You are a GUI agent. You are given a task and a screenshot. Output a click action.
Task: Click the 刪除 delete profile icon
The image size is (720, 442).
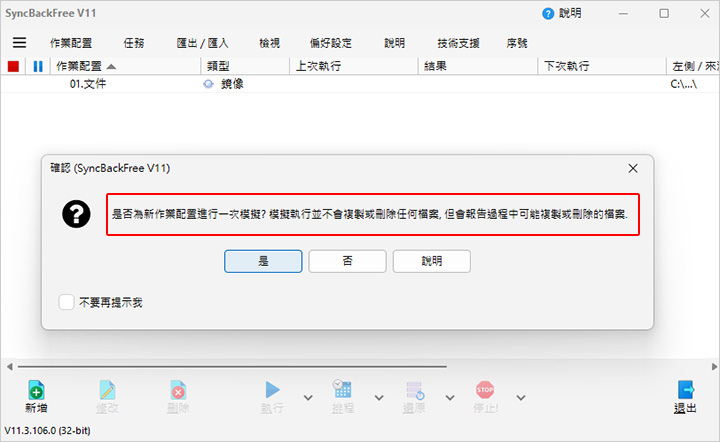point(178,391)
